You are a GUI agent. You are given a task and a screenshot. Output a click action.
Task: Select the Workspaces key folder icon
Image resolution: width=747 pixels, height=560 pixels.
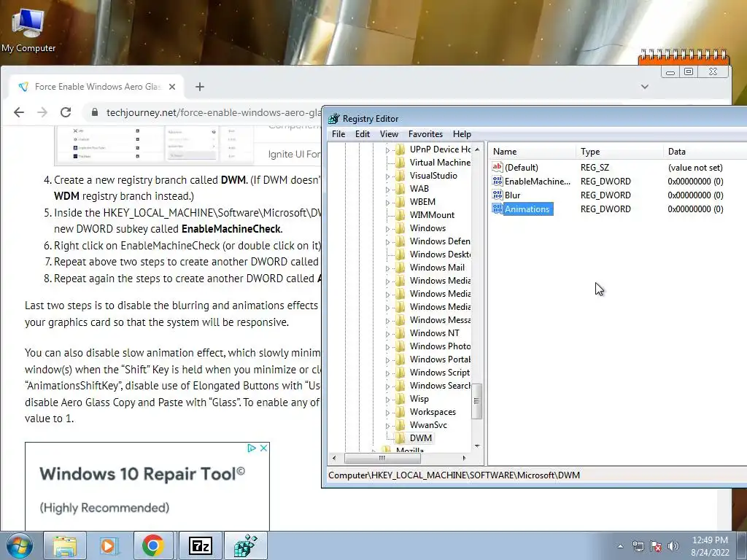[x=400, y=412]
